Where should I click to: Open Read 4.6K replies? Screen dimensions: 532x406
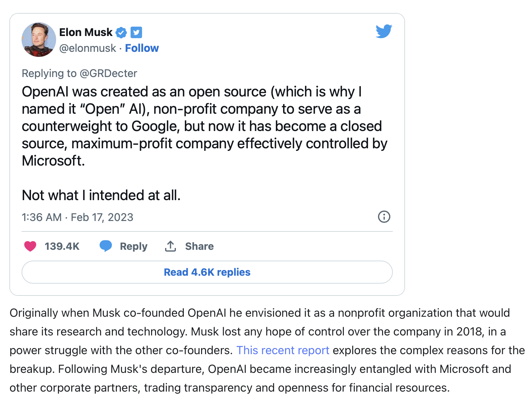207,272
